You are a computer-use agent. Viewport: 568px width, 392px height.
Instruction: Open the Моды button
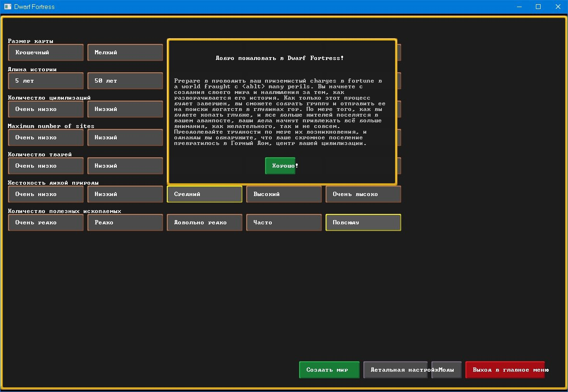point(447,370)
